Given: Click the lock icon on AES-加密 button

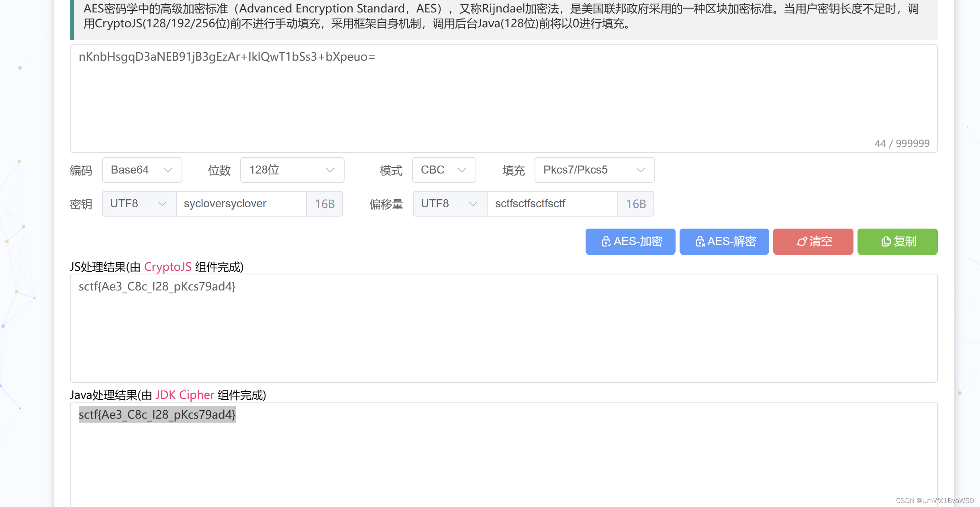Looking at the screenshot, I should click(x=606, y=241).
